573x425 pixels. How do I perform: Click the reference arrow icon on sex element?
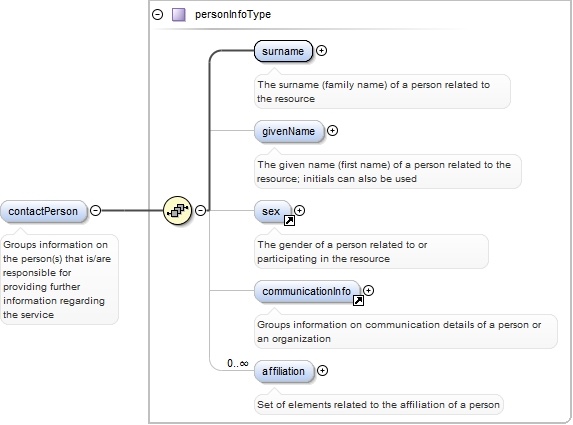point(289,220)
